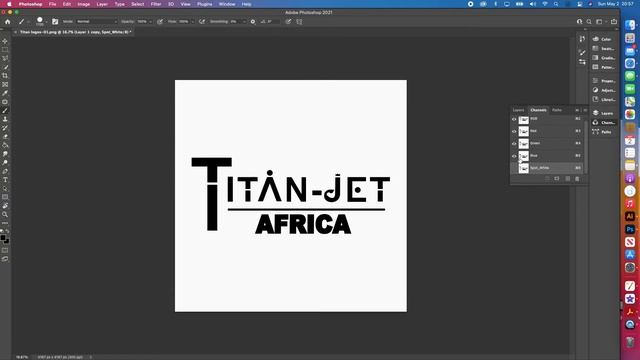640x360 pixels.
Task: Open the Libraries panel
Action: click(x=603, y=100)
